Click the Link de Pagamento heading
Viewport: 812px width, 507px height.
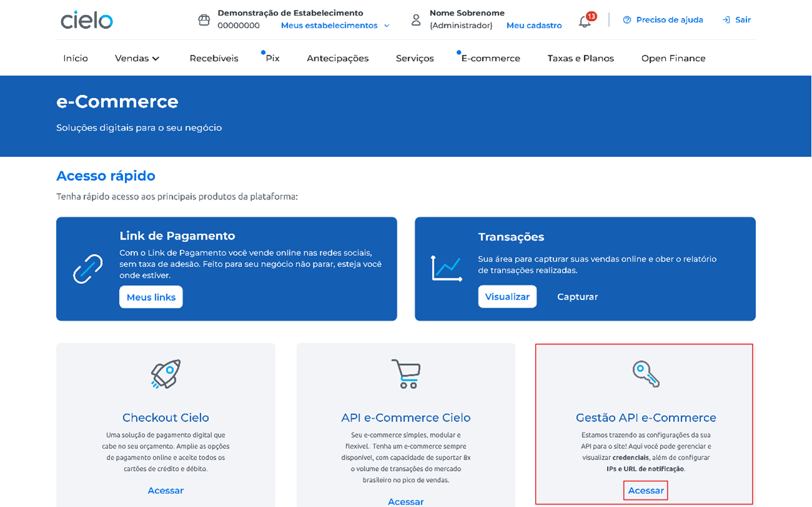[x=177, y=236]
